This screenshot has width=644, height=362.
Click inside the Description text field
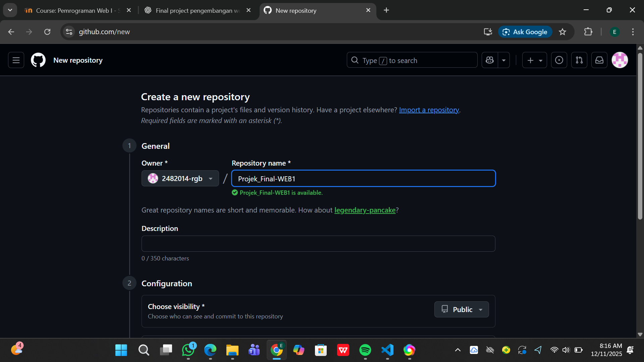pyautogui.click(x=318, y=244)
